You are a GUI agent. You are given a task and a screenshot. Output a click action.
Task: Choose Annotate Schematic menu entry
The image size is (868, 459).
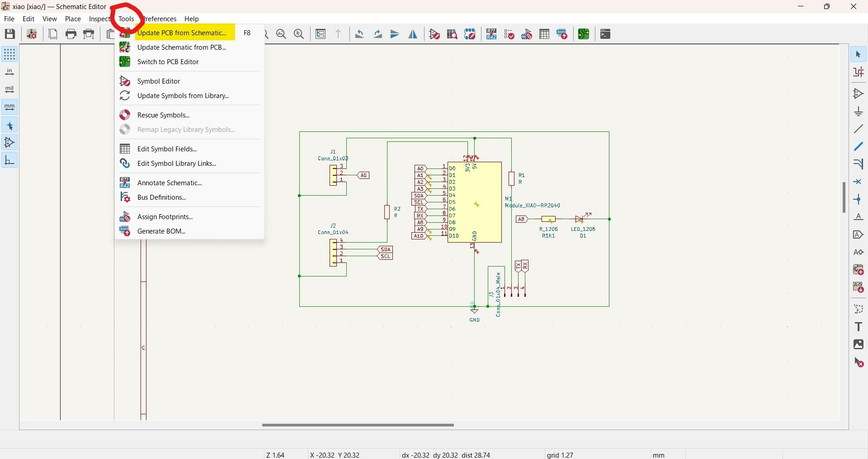click(189, 183)
